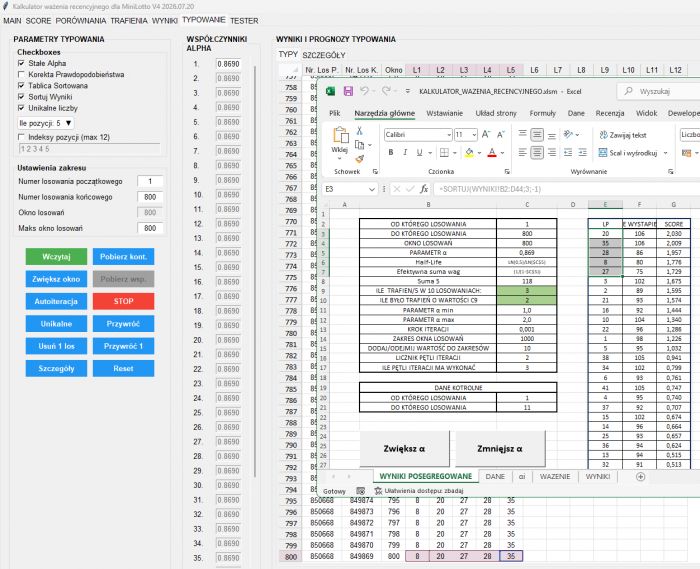Toggle the Sortuj Wyniki checkbox

click(21, 96)
